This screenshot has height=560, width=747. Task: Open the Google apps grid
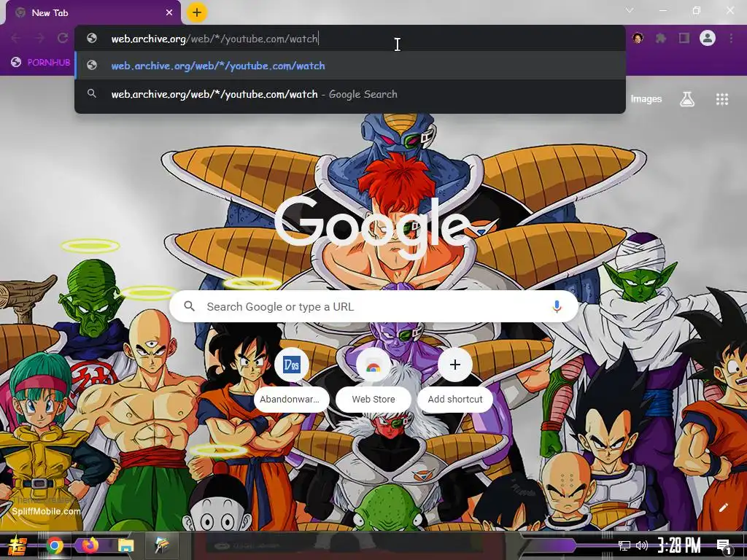pyautogui.click(x=722, y=99)
